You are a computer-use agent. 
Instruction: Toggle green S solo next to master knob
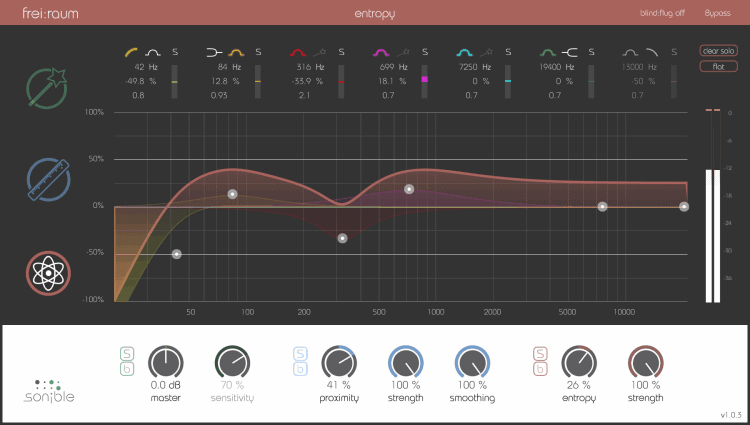point(127,354)
